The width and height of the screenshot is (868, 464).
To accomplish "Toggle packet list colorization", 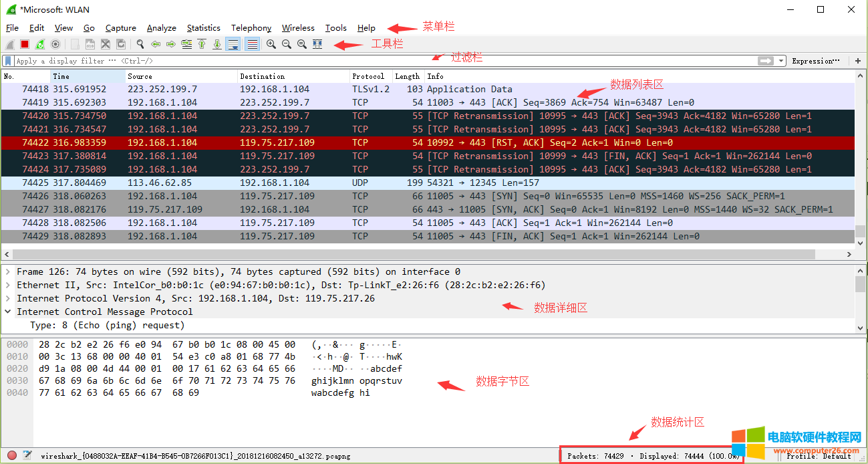I will click(252, 44).
